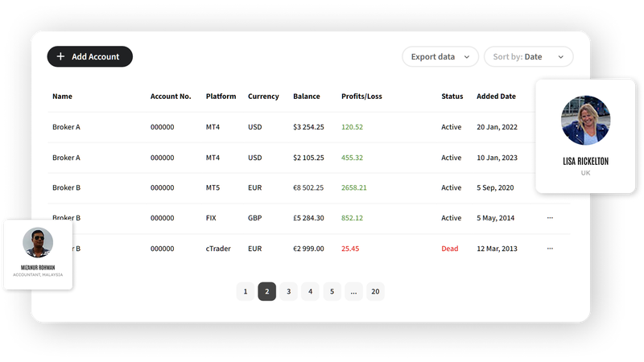Click Mizanur Rohman's avatar picture

[x=38, y=242]
